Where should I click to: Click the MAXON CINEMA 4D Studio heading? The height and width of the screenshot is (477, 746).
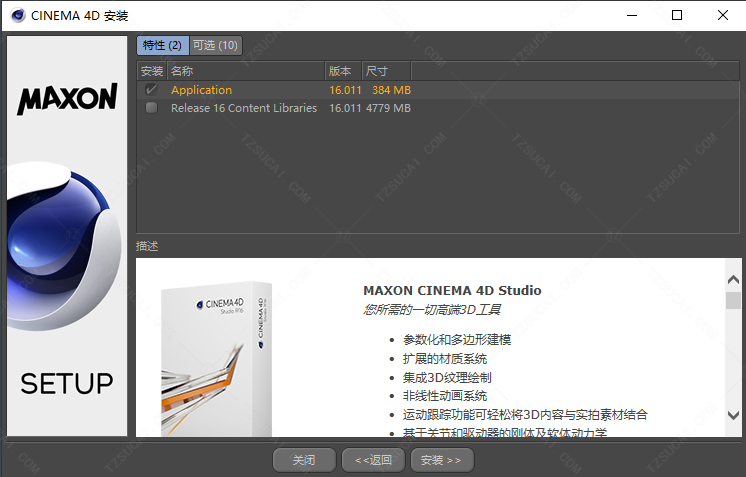tap(452, 290)
